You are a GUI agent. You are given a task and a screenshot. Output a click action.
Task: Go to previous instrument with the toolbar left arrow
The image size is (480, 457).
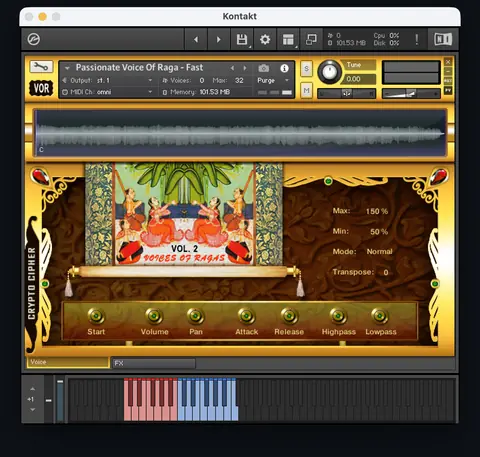point(196,39)
